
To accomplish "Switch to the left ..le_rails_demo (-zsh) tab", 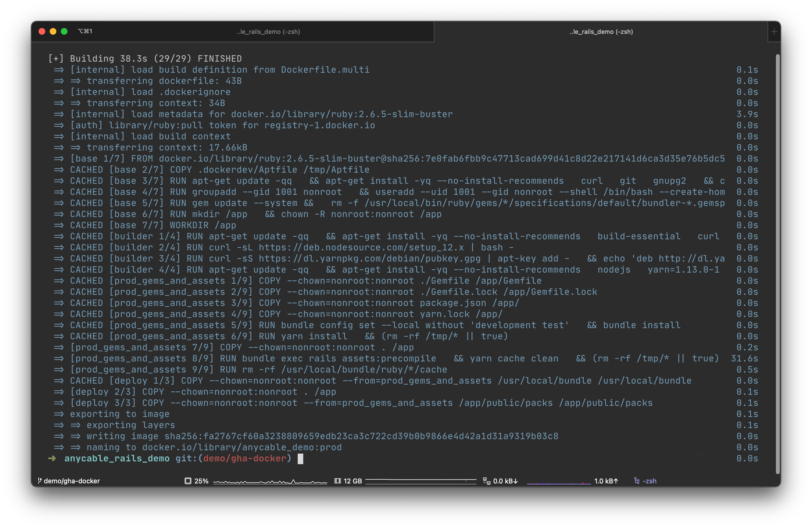I will pyautogui.click(x=268, y=32).
